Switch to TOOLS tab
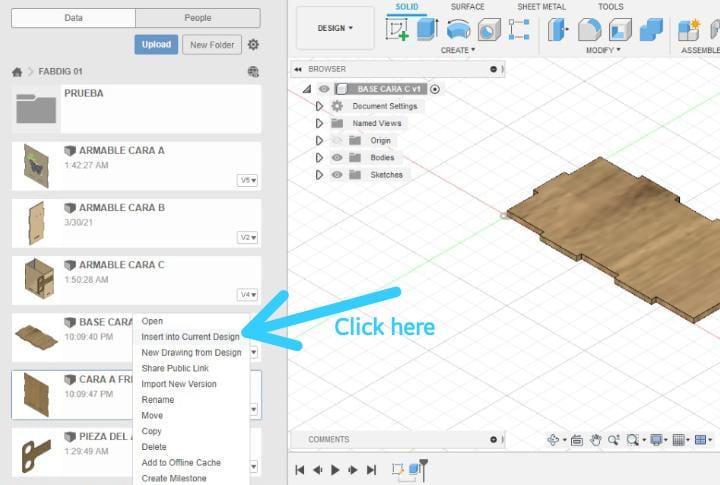The height and width of the screenshot is (485, 720). (x=610, y=7)
